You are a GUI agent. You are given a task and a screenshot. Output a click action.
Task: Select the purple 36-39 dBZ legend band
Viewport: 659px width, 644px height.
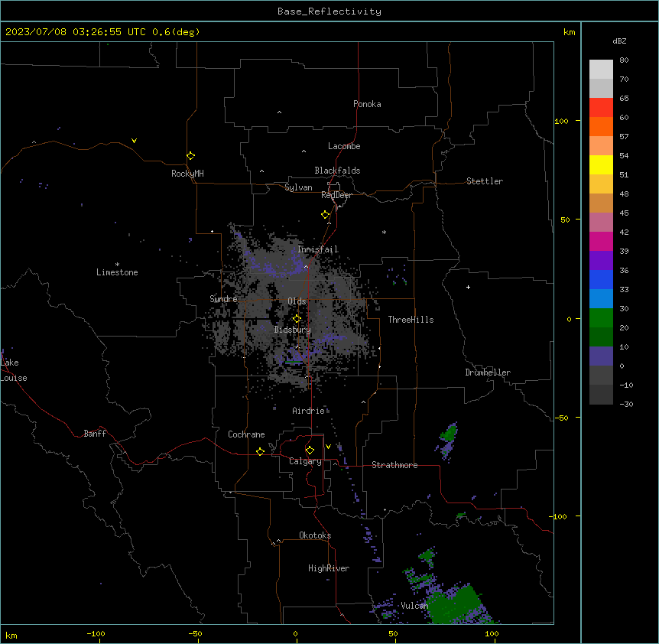click(601, 261)
